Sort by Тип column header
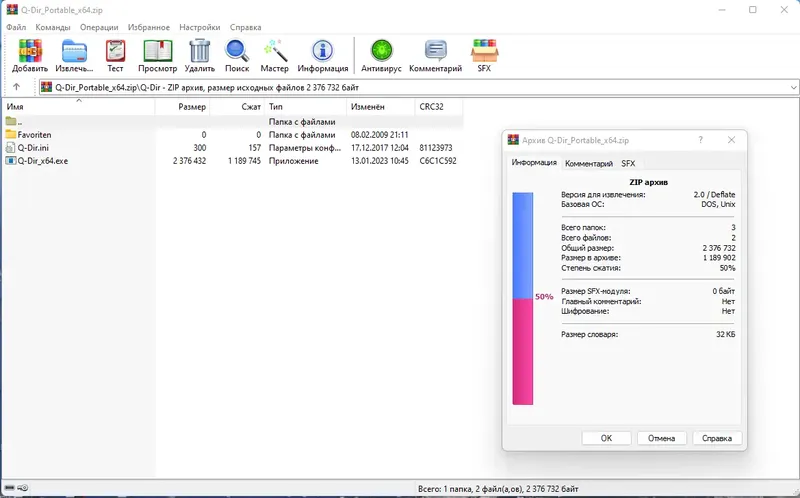 306,107
